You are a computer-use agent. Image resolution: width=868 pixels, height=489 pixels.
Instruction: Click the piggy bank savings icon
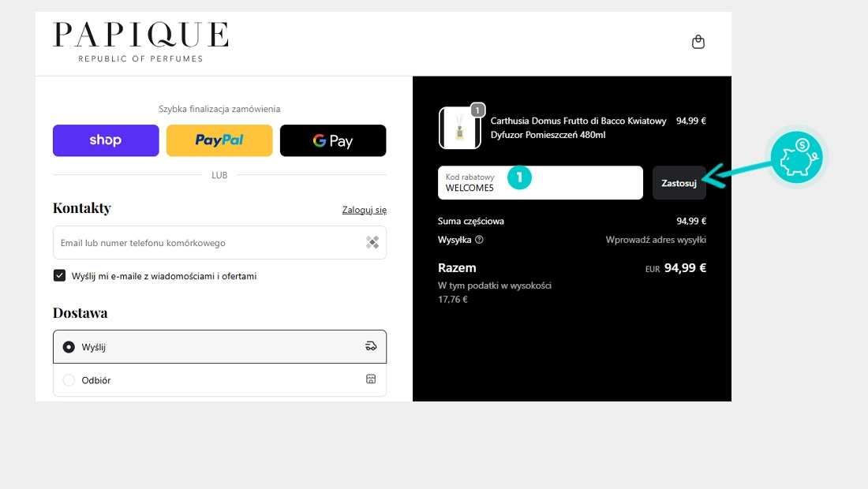[x=795, y=158]
